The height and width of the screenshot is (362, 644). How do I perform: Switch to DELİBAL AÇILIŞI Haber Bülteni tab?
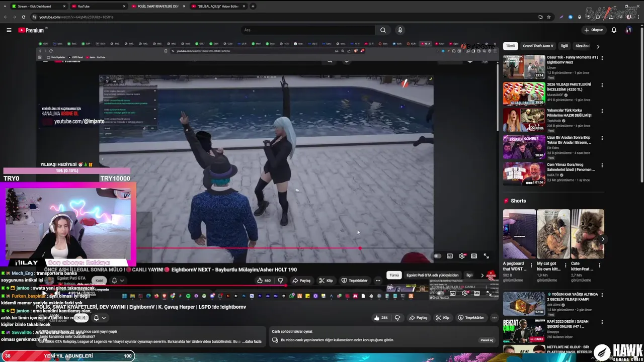[218, 7]
